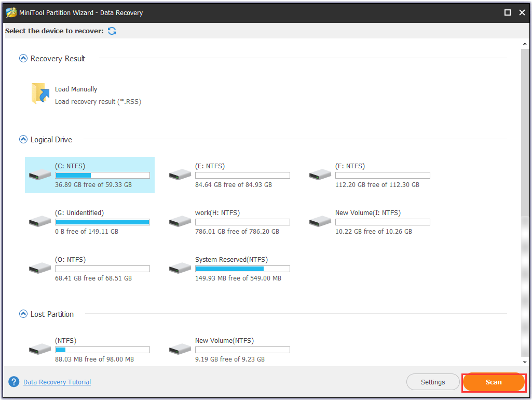Click the scrollbar up arrow
This screenshot has height=401, width=532.
pyautogui.click(x=525, y=44)
